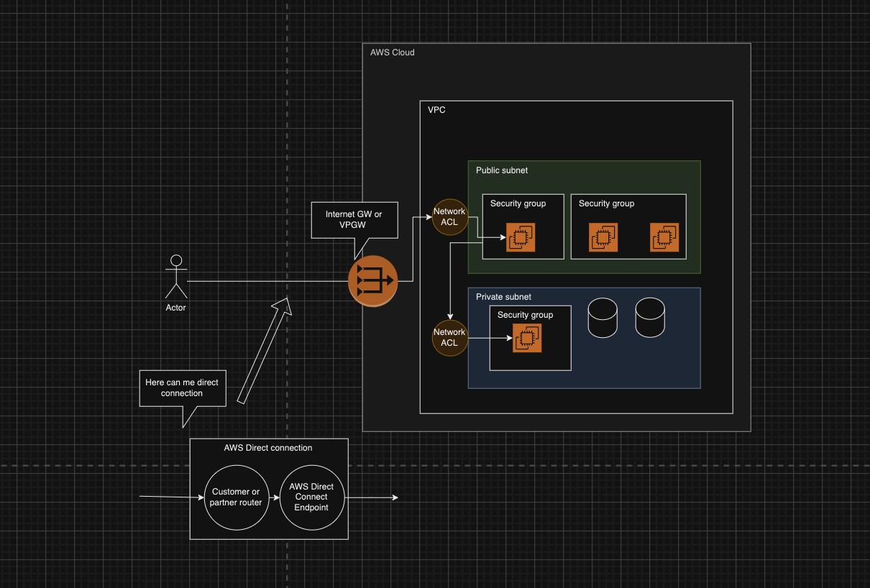Select the right database cylinder in Private subnet
Screen dimensions: 870x588
(650, 318)
